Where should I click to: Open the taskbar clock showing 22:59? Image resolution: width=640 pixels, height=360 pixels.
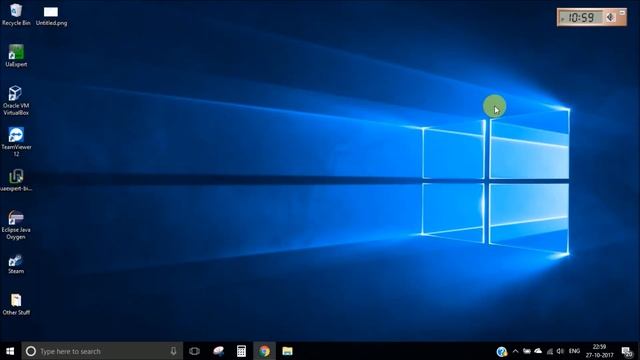(x=599, y=351)
